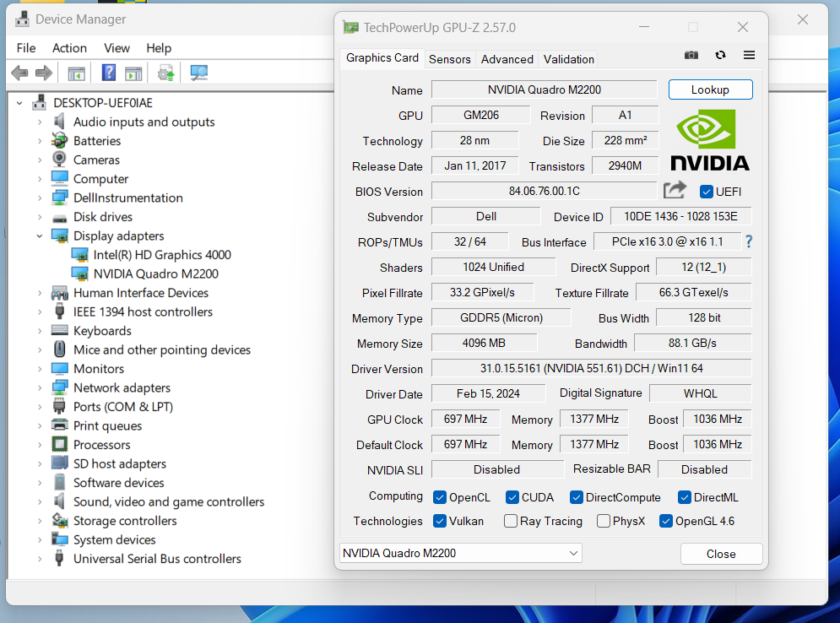Screen dimensions: 840x623
Task: Click the Forward arrow in Device Manager toolbar
Action: click(x=43, y=73)
